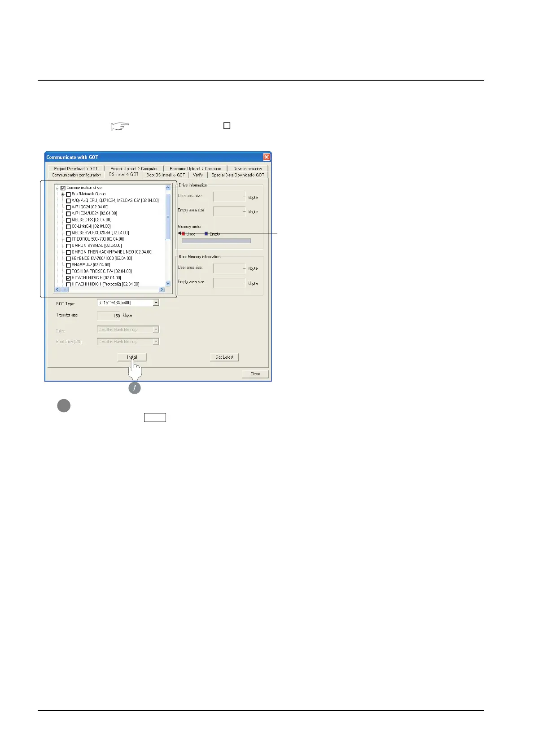Select the Bus/Network Group label
This screenshot has width=534, height=756.
(x=89, y=194)
